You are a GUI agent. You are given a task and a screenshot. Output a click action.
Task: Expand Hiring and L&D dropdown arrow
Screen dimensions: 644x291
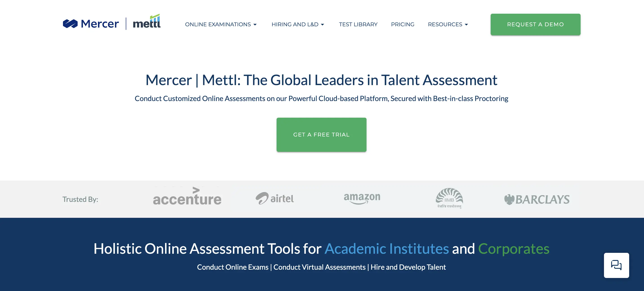322,25
